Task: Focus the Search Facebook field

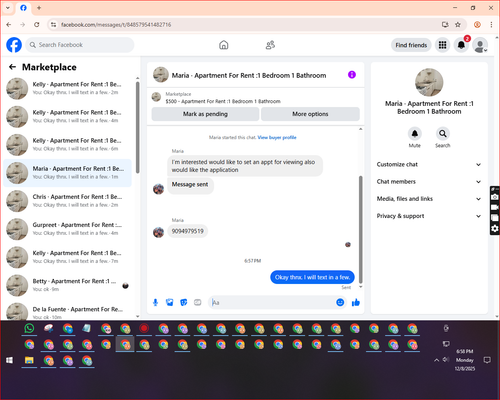Action: coord(80,45)
